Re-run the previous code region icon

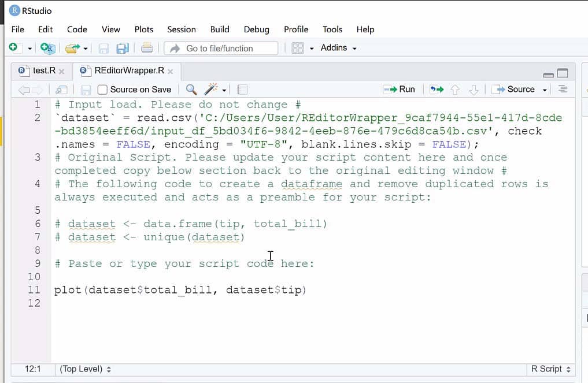(x=437, y=89)
